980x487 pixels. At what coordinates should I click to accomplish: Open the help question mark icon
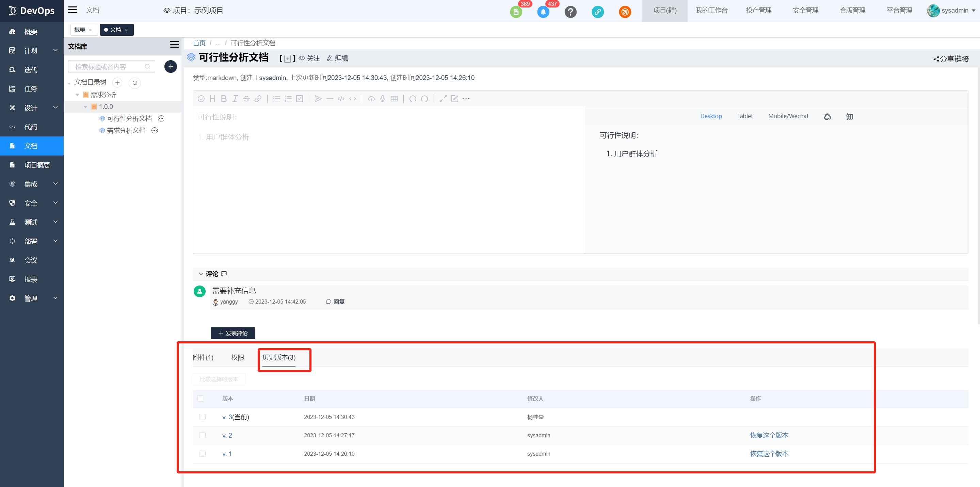tap(570, 12)
